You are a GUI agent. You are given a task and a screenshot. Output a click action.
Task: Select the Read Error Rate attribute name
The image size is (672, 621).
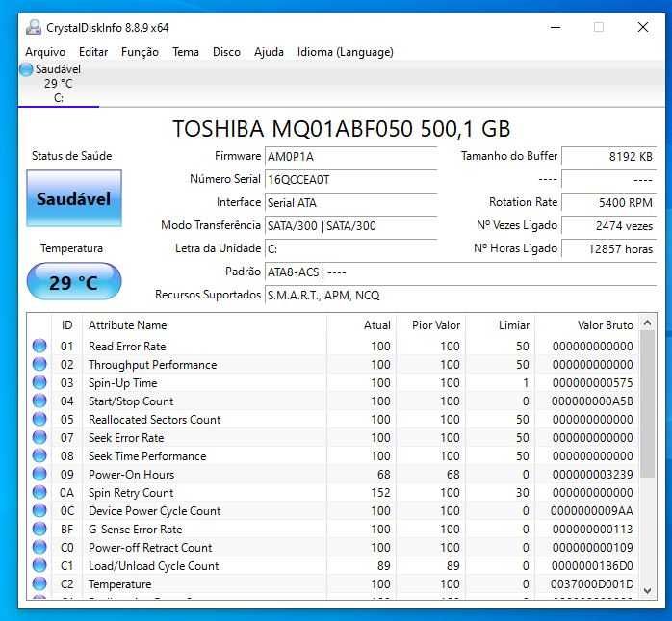[127, 347]
